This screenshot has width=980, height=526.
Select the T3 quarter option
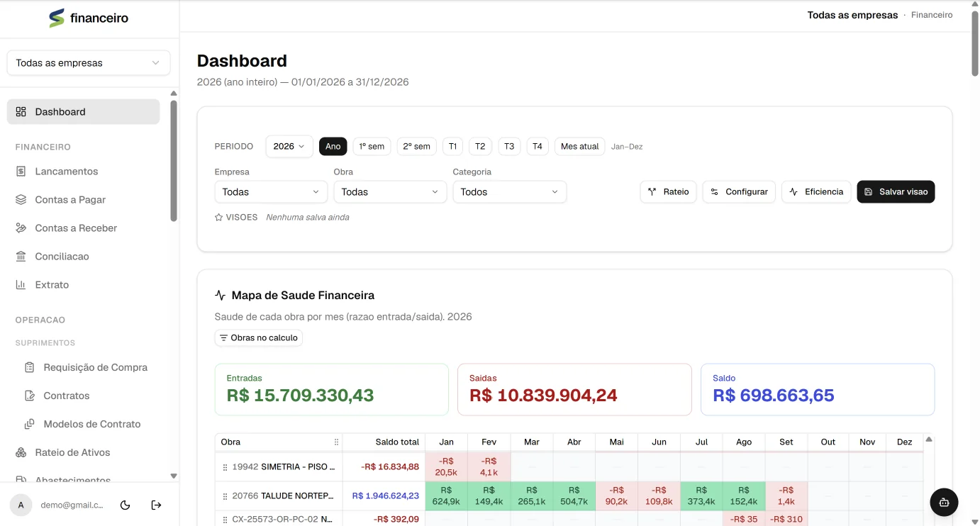(x=509, y=147)
